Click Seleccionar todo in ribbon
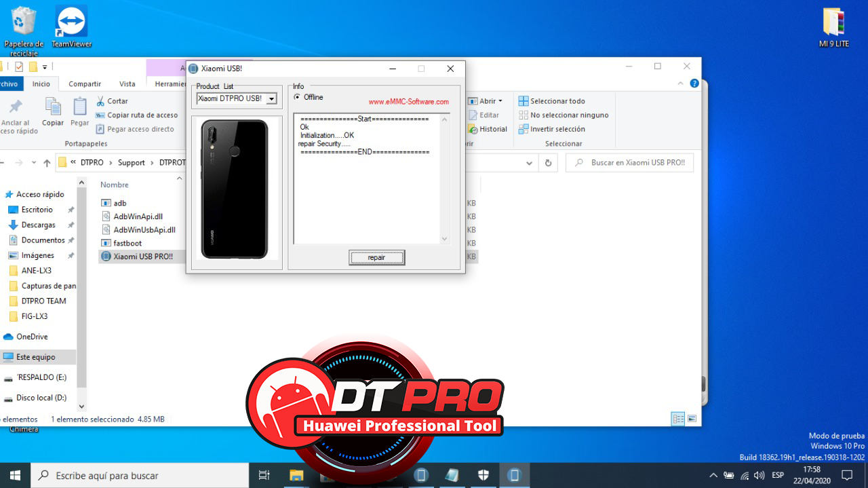Screen dimensions: 868x488 (x=551, y=101)
